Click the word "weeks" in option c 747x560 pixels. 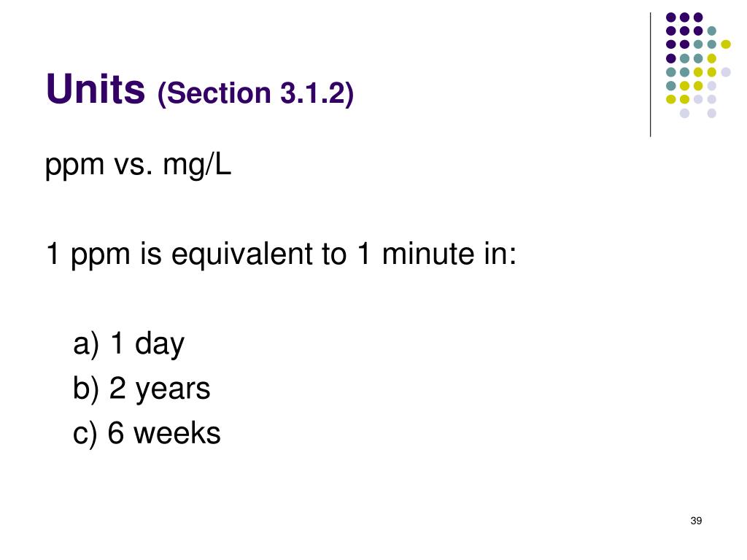tap(177, 433)
